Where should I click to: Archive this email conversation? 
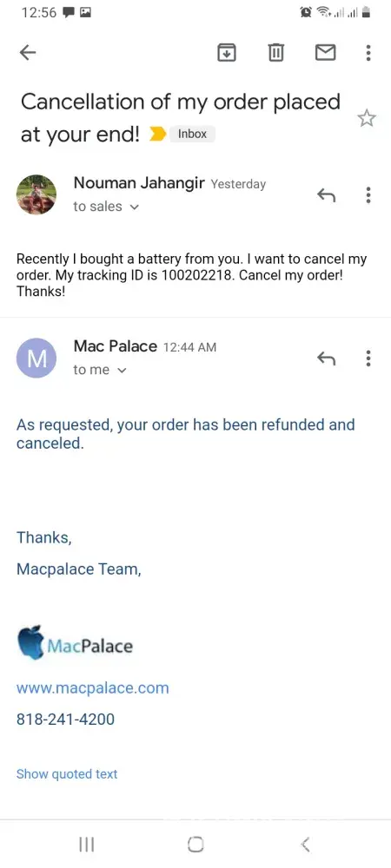(227, 53)
